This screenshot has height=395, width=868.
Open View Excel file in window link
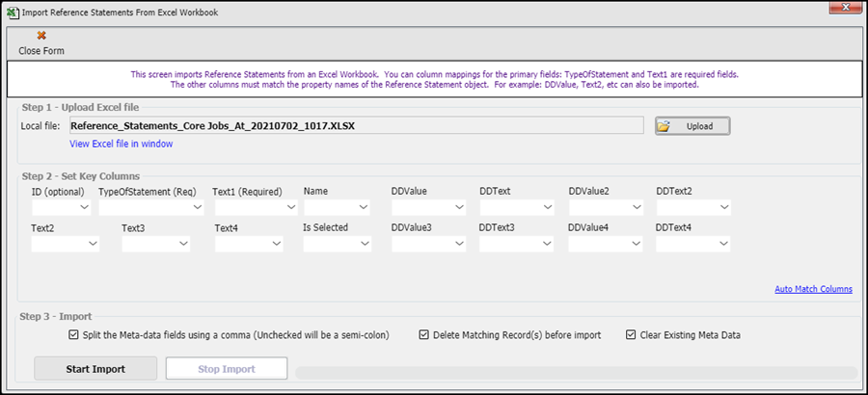click(x=122, y=144)
